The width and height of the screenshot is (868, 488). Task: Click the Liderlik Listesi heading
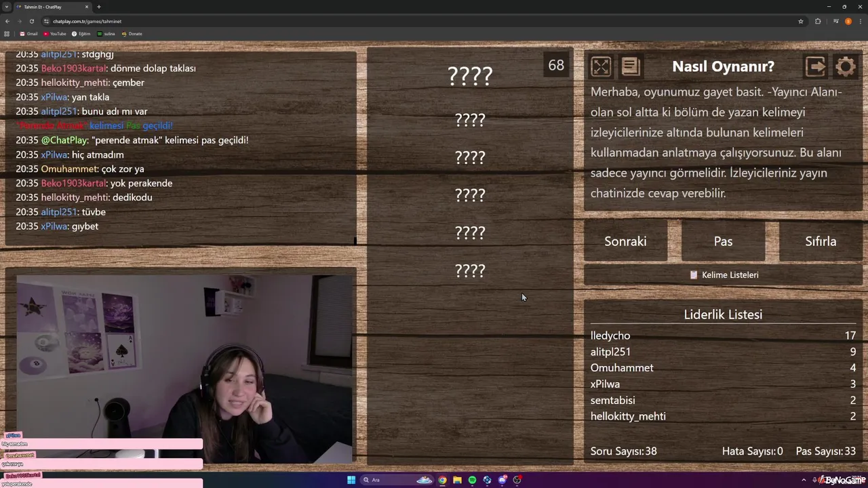(723, 314)
